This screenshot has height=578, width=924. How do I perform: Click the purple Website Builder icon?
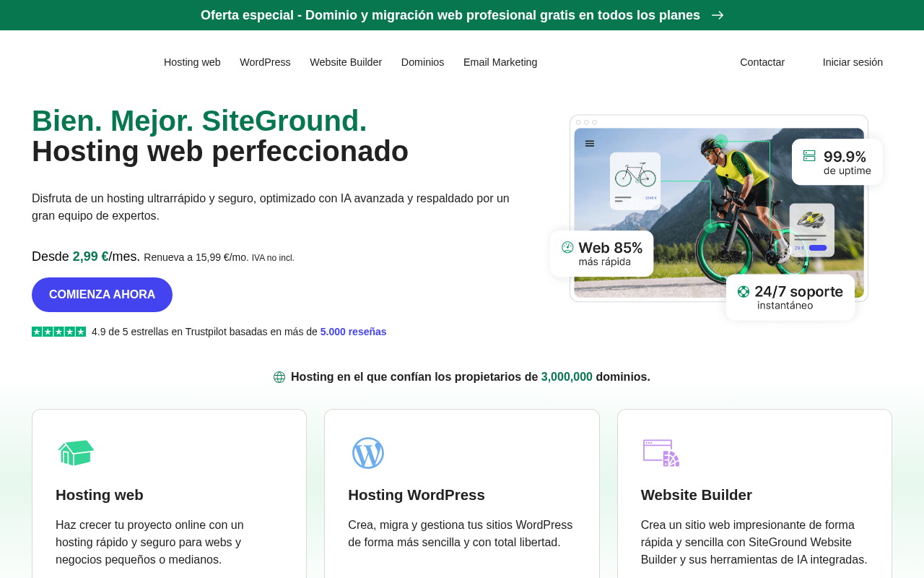(661, 453)
